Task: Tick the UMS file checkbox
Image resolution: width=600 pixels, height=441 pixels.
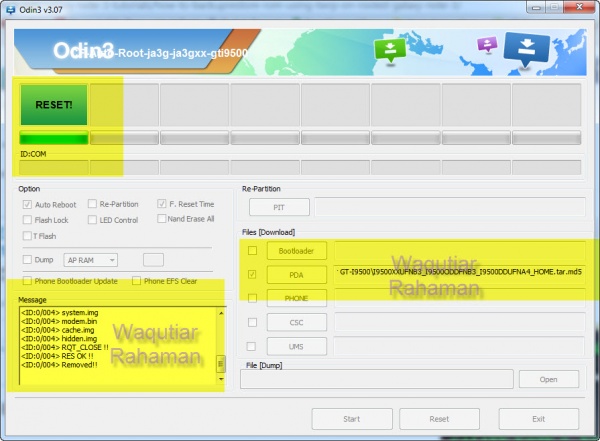Action: (251, 346)
